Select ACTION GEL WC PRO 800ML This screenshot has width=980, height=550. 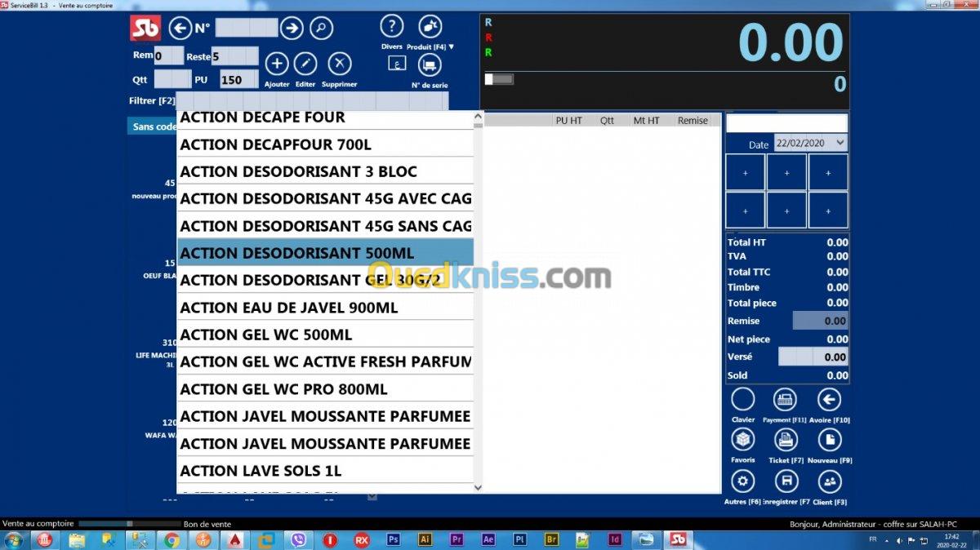tap(325, 389)
